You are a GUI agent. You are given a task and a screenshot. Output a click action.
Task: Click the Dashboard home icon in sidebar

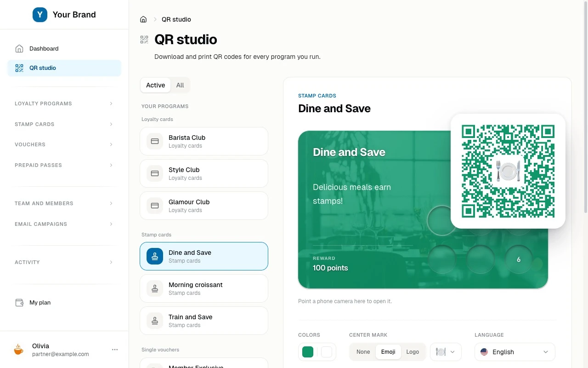[19, 48]
